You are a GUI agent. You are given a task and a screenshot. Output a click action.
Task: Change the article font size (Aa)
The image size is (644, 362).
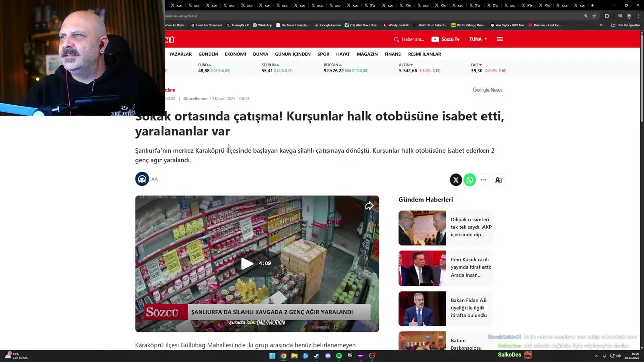pos(499,180)
